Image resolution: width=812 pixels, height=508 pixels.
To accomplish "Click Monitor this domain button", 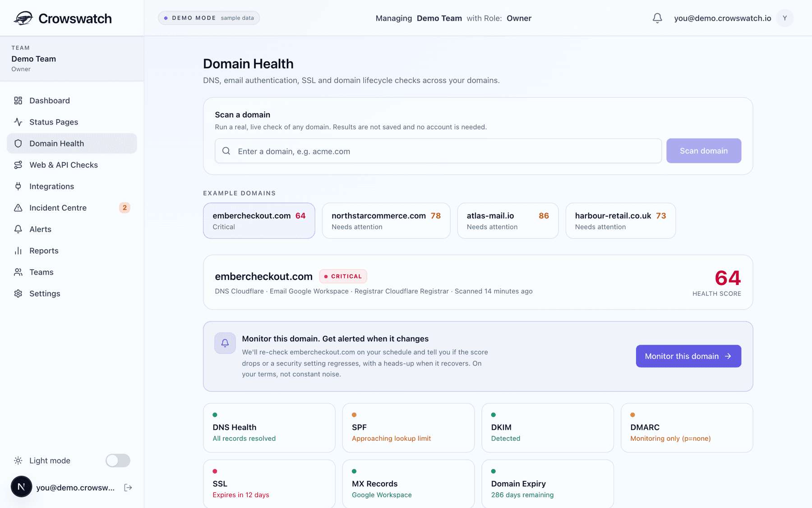I will 688,356.
